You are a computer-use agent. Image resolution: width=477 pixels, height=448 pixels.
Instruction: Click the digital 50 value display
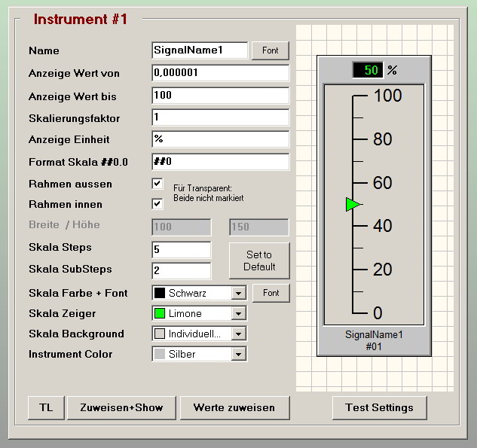368,70
